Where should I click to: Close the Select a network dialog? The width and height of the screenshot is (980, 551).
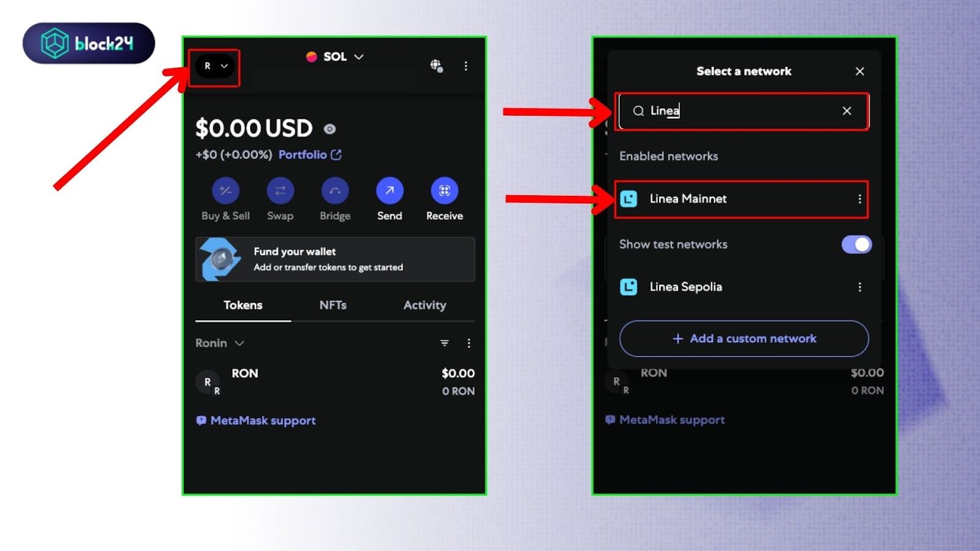click(x=860, y=72)
